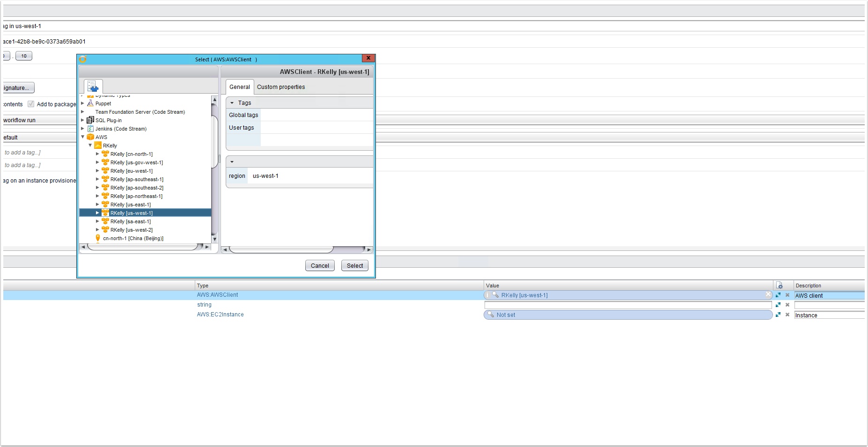
Task: Expand the Puppet tree node
Action: tap(83, 103)
